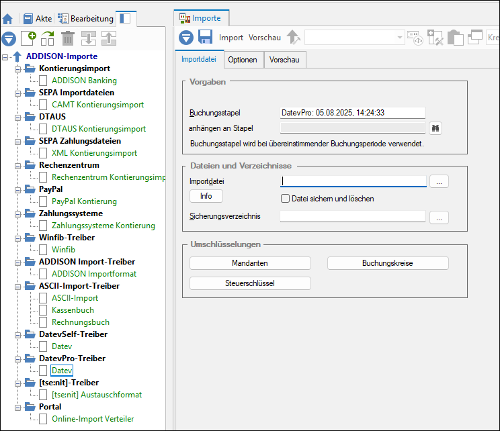The width and height of the screenshot is (500, 431).
Task: Open the Steuerschlüssel mapping
Action: 250,283
